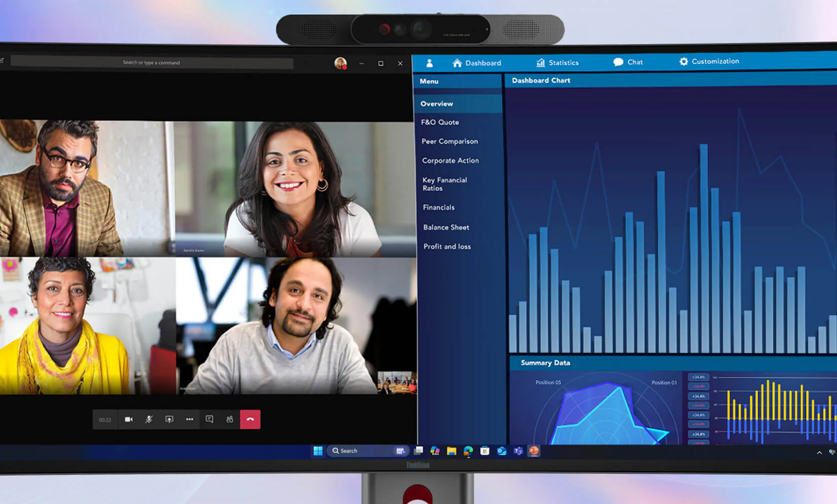The image size is (837, 504).
Task: Unmute the microphone in call controls
Action: tap(149, 419)
